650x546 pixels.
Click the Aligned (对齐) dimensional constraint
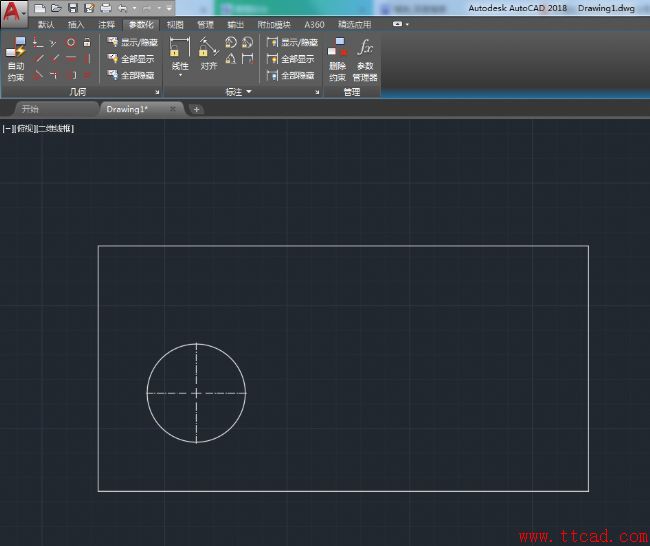click(209, 53)
